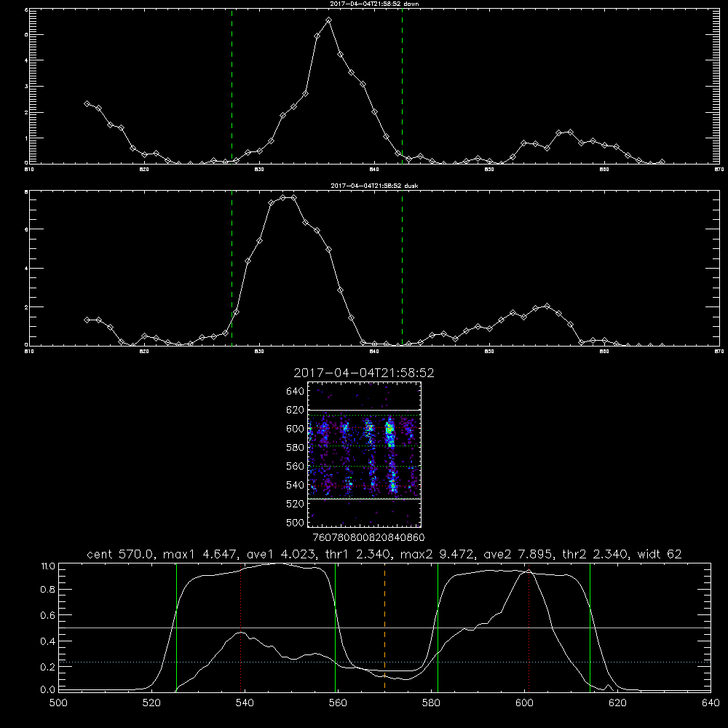Click the '560' y-axis label of the color image
The height and width of the screenshot is (728, 728).
296,466
